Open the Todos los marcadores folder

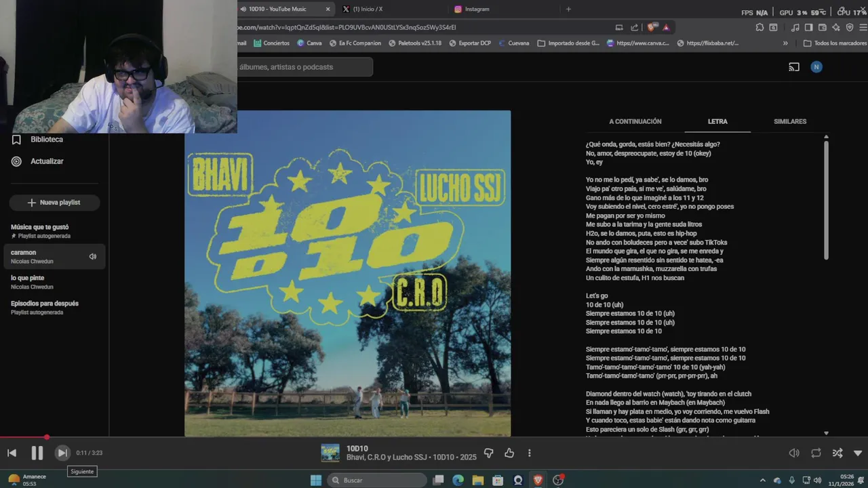point(835,43)
